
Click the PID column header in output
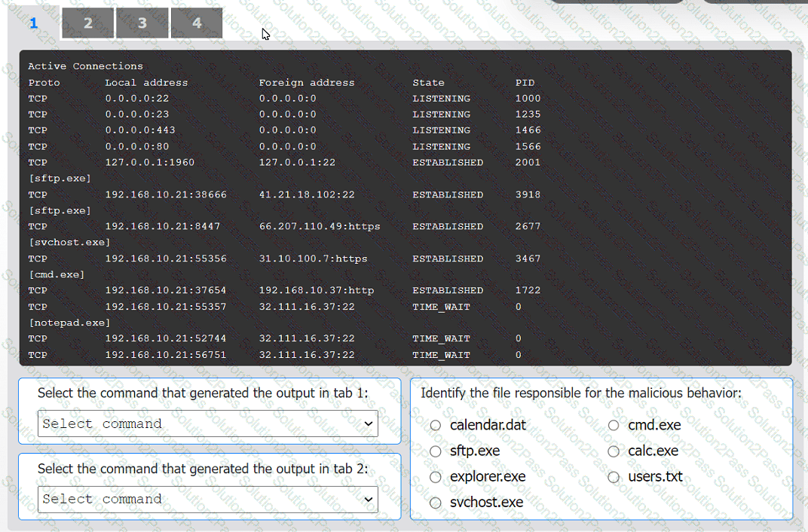coord(525,83)
